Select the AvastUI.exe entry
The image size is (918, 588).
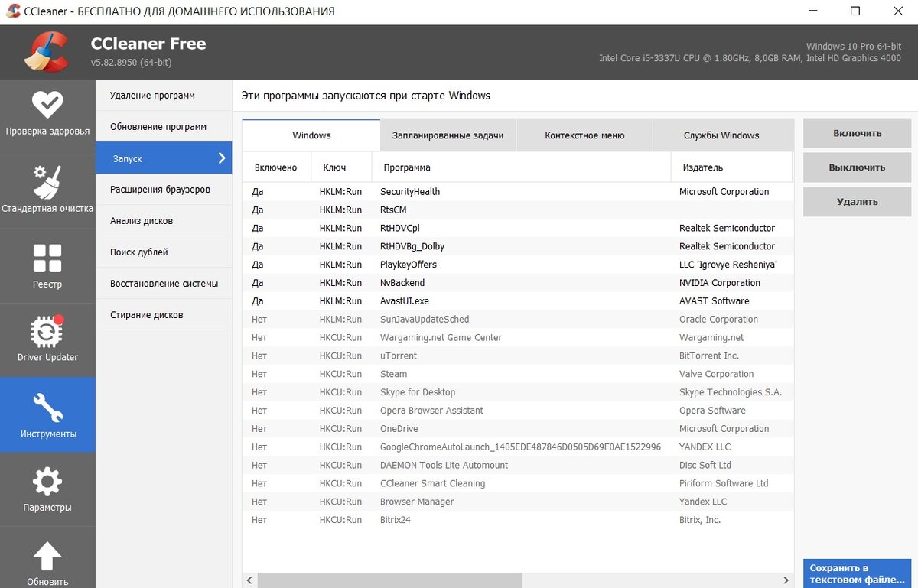[x=518, y=301]
